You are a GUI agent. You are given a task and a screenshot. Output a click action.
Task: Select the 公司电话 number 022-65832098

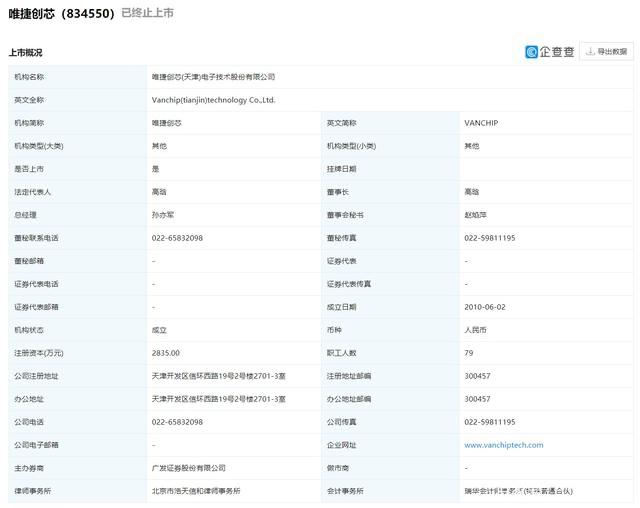point(177,422)
